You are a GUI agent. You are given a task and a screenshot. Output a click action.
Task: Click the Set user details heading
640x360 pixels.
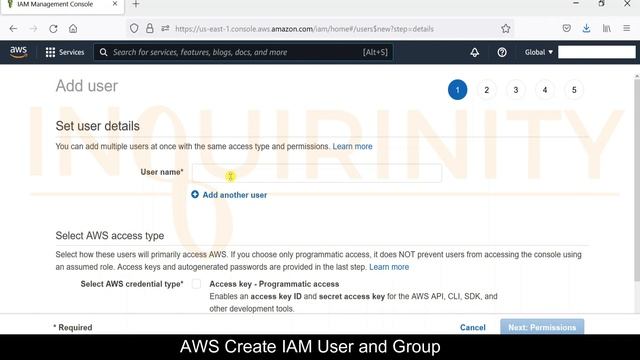coord(98,126)
